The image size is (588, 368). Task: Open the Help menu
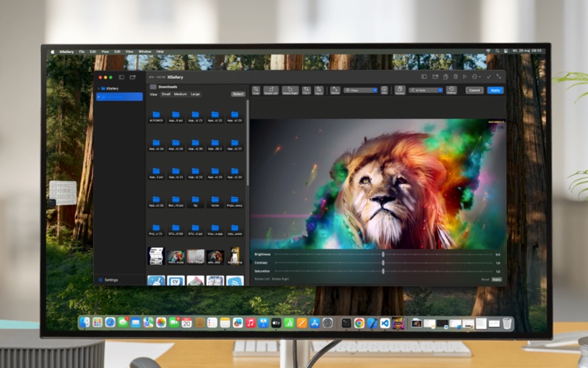tap(160, 52)
